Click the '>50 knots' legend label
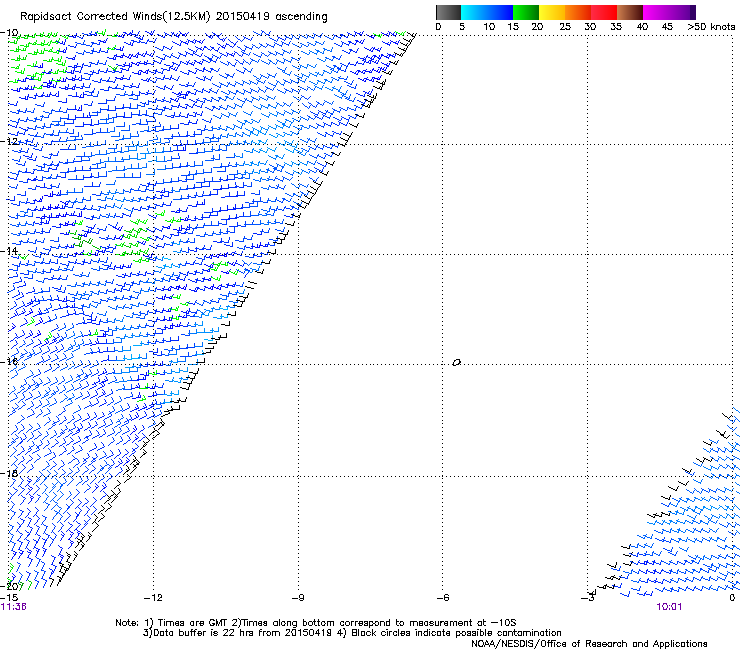 click(x=711, y=27)
